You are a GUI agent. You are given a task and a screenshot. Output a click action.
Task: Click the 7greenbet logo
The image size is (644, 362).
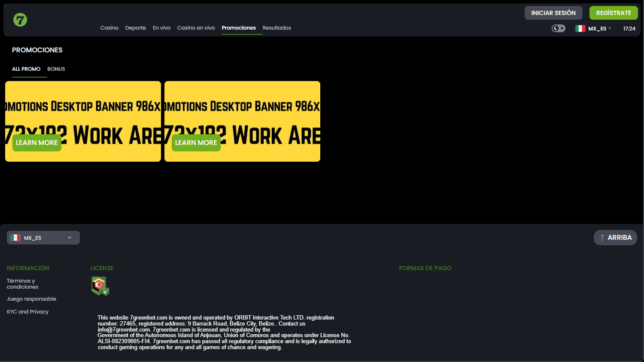20,20
